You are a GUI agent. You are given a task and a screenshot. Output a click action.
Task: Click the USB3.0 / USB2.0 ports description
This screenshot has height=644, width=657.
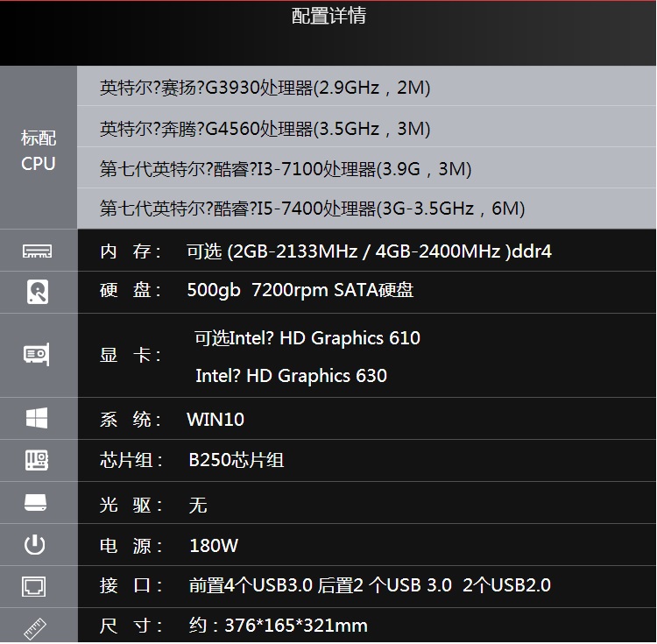coord(370,585)
